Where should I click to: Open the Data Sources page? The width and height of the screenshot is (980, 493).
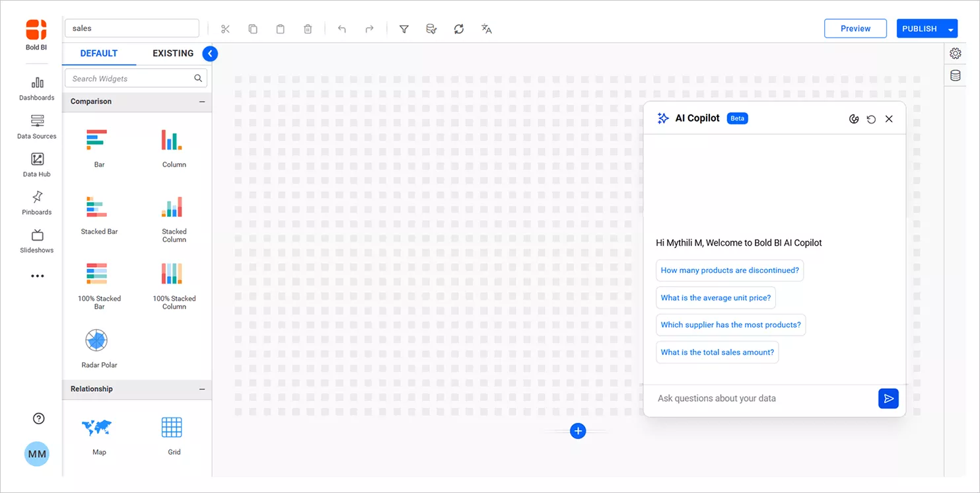(x=36, y=127)
